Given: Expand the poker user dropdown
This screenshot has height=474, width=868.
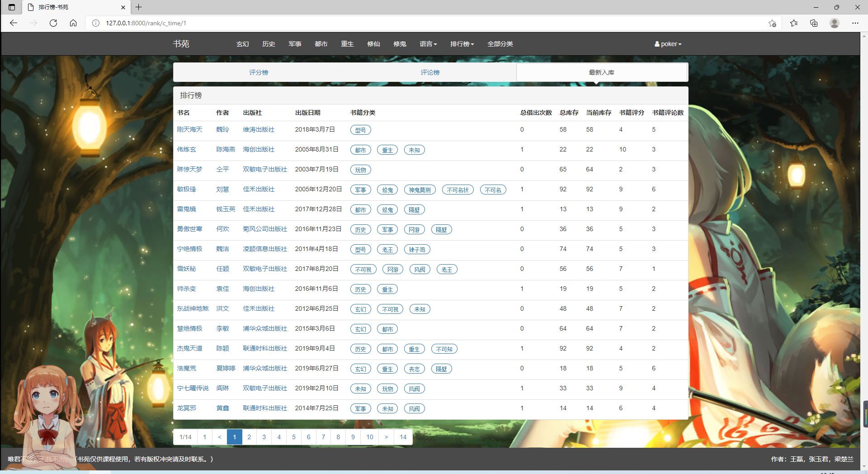Looking at the screenshot, I should click(x=668, y=44).
